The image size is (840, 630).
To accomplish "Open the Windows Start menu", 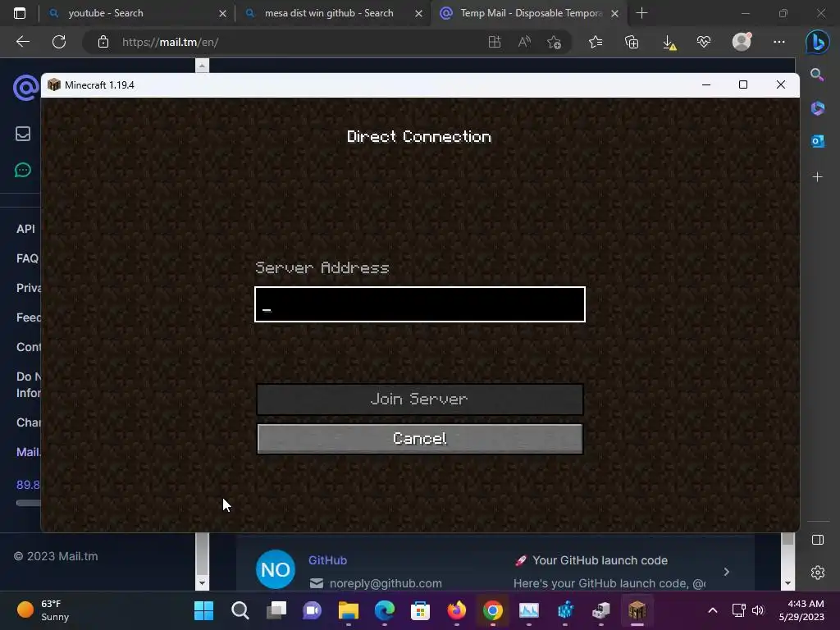I will [x=203, y=610].
